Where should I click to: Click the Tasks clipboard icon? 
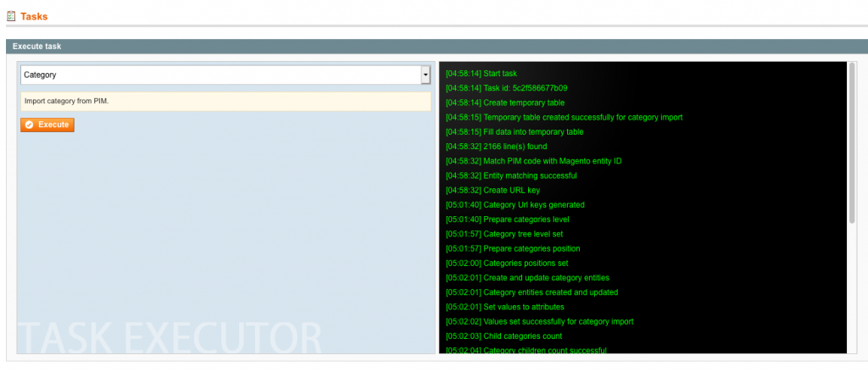click(x=11, y=17)
